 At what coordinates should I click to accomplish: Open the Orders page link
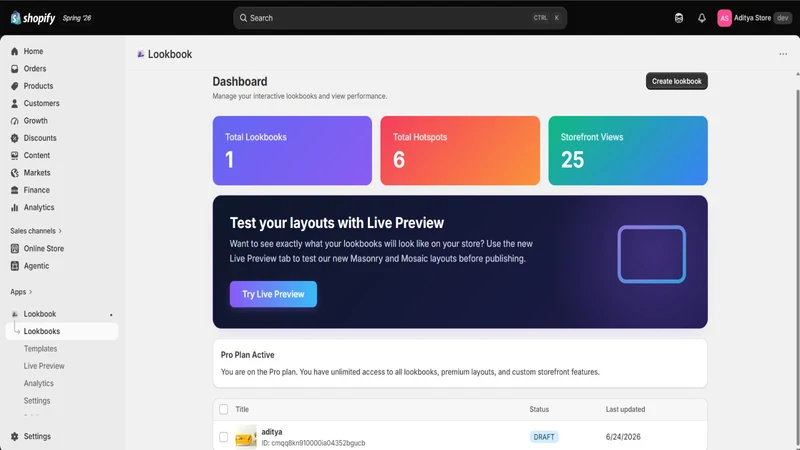pyautogui.click(x=35, y=68)
